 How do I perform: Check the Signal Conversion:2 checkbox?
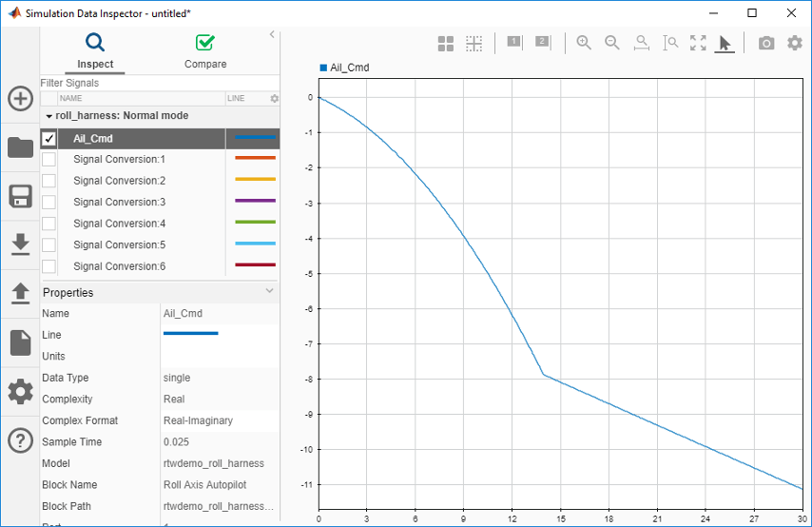[x=48, y=181]
